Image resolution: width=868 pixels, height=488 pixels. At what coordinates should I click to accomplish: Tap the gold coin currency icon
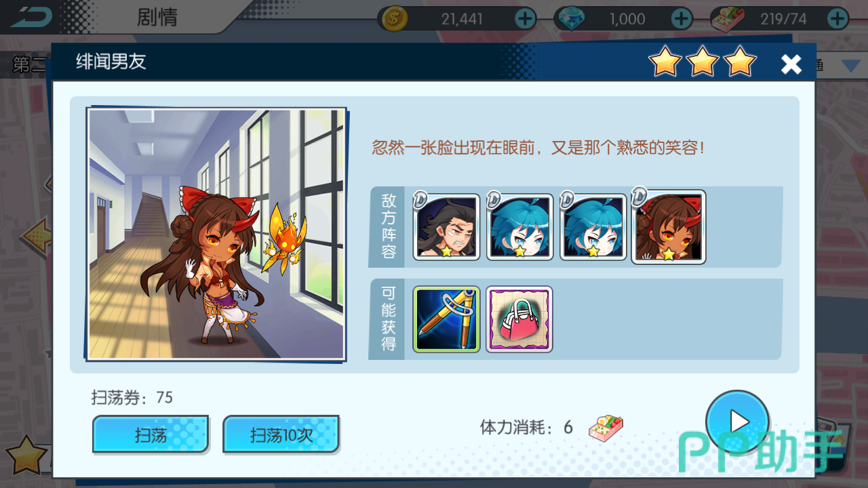pyautogui.click(x=395, y=19)
